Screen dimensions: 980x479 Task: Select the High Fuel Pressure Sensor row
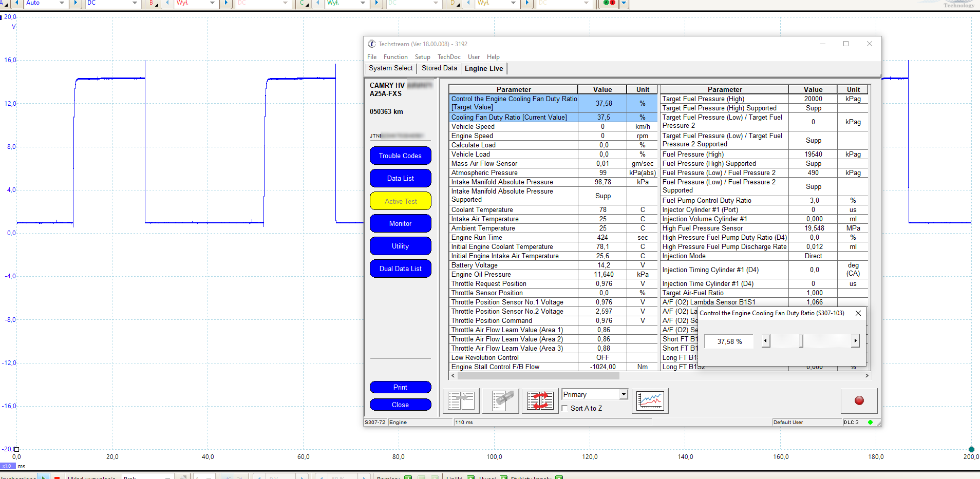[764, 228]
